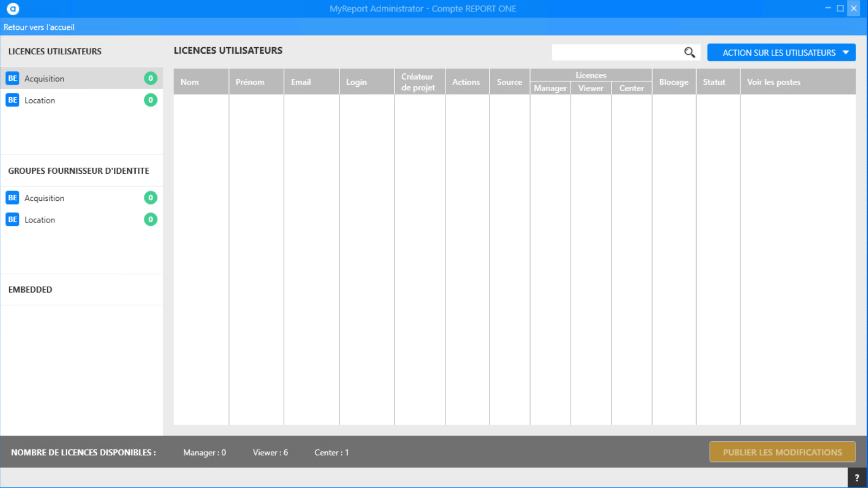Click BE badge beside Location under Licences Utilisateurs
The image size is (868, 488).
(x=12, y=100)
